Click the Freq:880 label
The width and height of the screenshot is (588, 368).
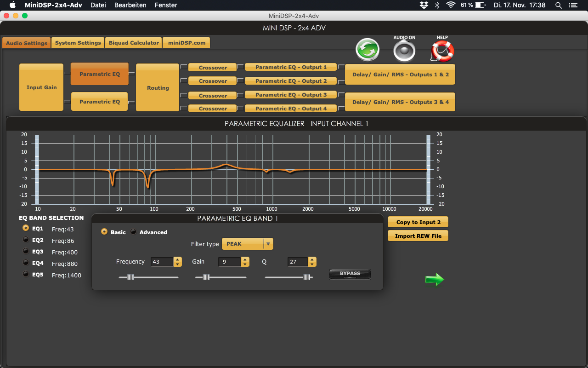[65, 264]
